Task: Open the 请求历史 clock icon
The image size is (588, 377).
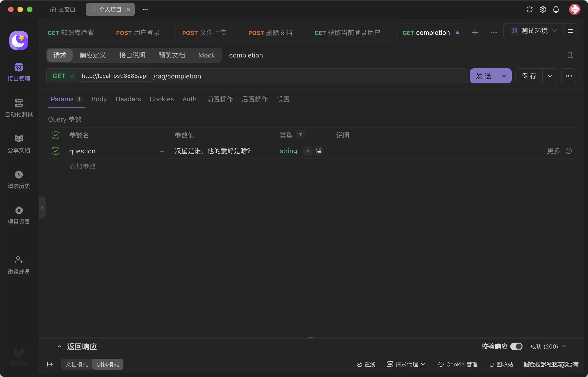Action: 19,175
